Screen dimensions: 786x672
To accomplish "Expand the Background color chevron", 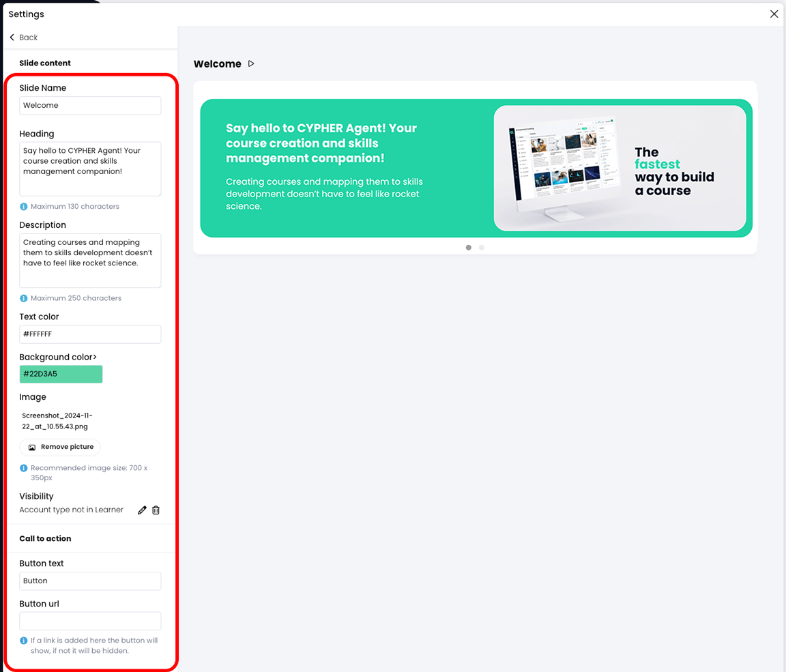I will (95, 357).
